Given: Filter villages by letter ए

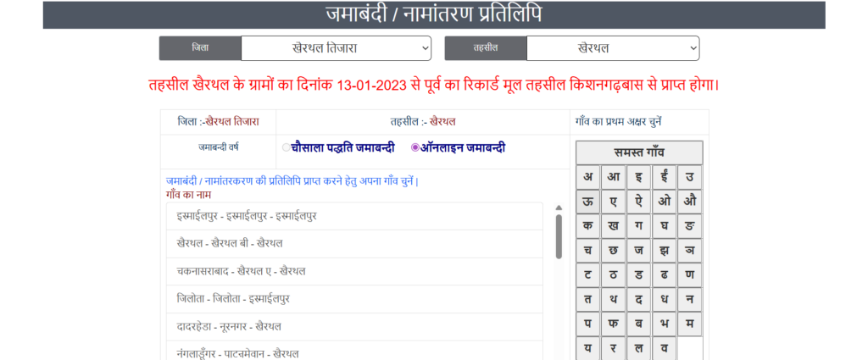Looking at the screenshot, I should pyautogui.click(x=614, y=202).
